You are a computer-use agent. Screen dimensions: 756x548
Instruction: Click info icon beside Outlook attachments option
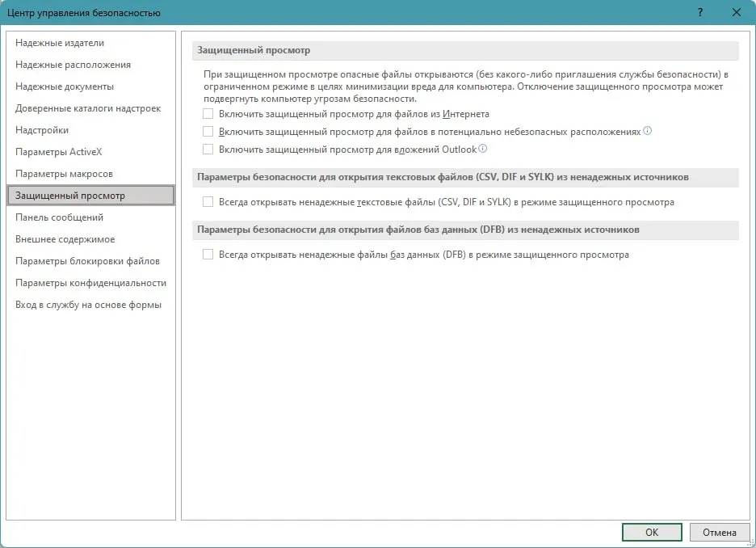pos(483,149)
